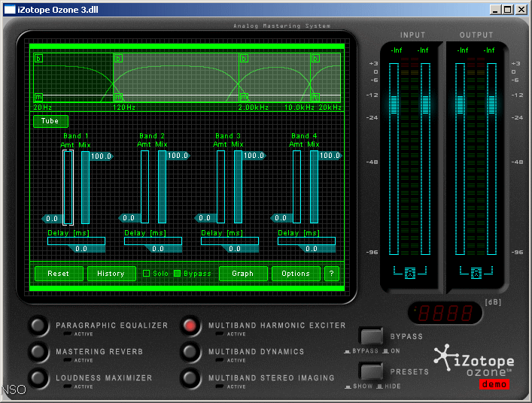This screenshot has width=532, height=403.
Task: Select the lit Multiband Harmonic Exciter knob
Action: (190, 326)
